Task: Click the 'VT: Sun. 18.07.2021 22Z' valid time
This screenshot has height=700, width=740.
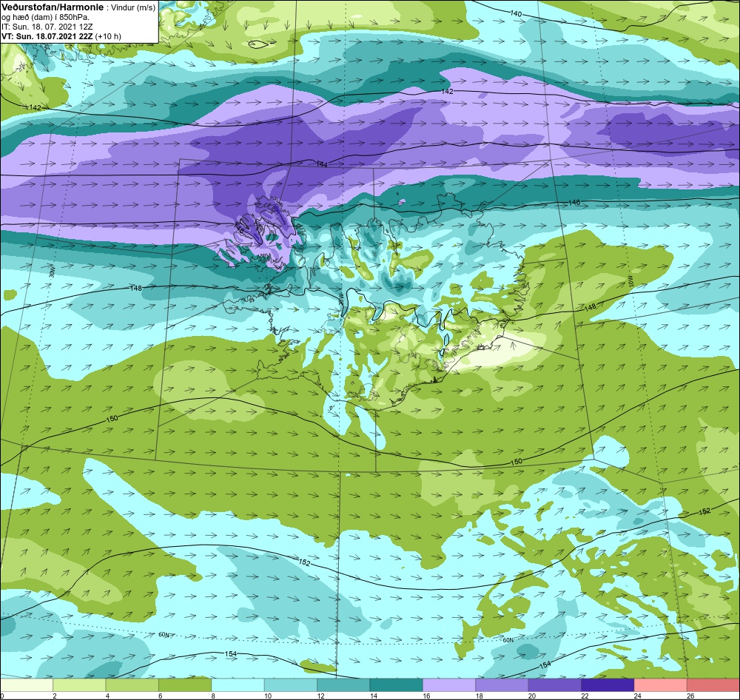Action: pyautogui.click(x=47, y=36)
